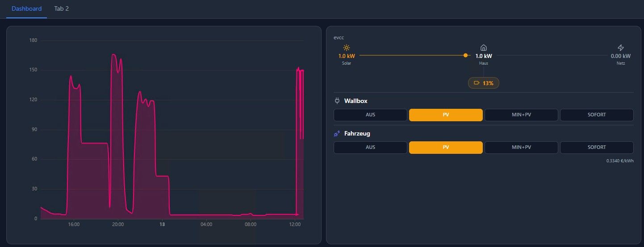Switch to Tab 2
This screenshot has height=247, width=644.
tap(62, 9)
